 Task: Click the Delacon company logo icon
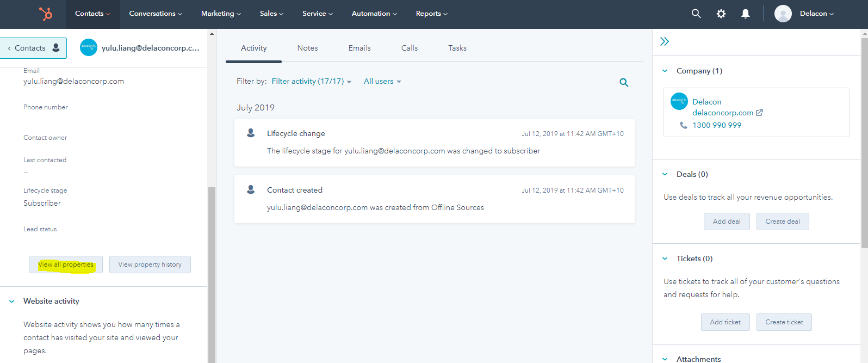pos(679,101)
